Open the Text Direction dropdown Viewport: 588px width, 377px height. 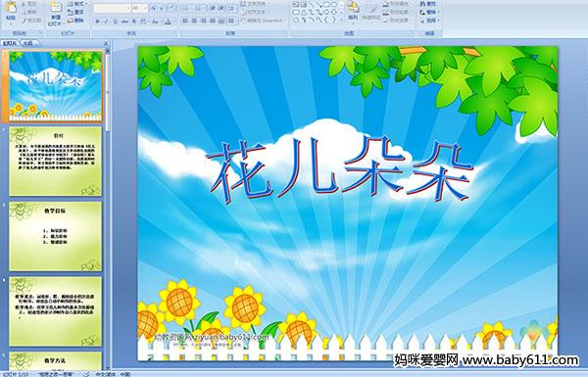[x=256, y=4]
